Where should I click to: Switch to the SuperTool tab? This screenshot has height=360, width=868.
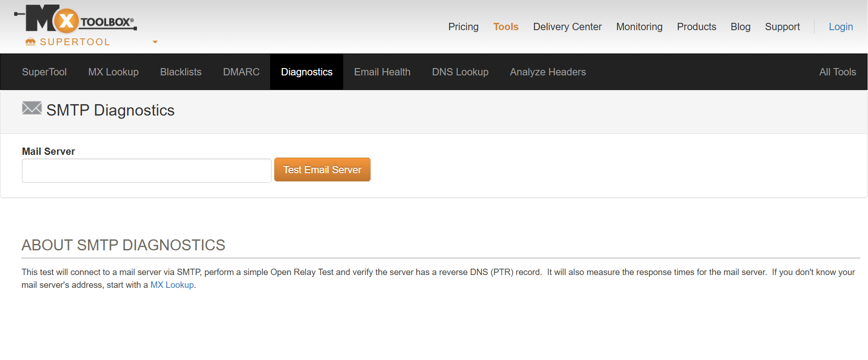[44, 72]
